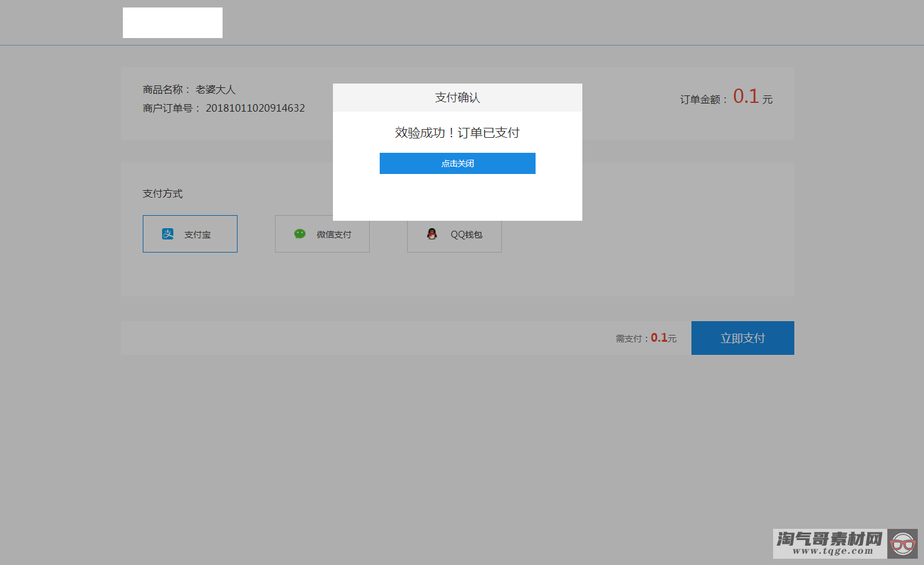The width and height of the screenshot is (924, 565).
Task: Click the Alipay blue logo icon
Action: coord(167,233)
